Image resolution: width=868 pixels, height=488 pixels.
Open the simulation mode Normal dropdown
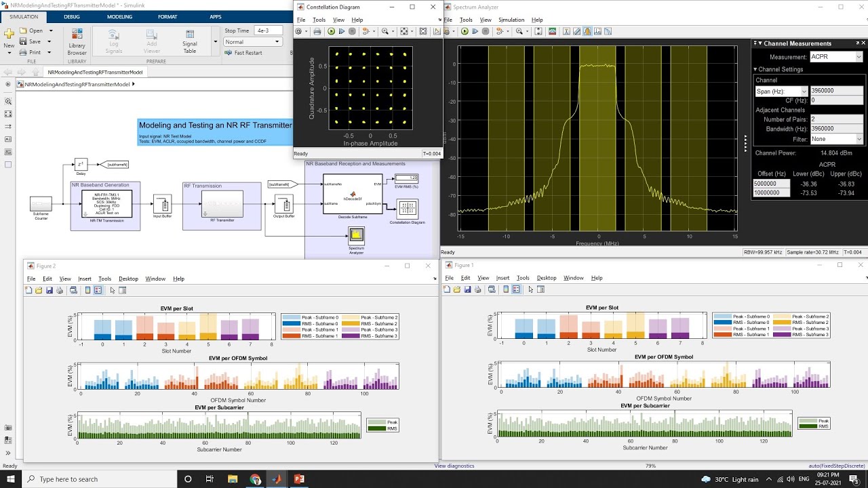(253, 41)
